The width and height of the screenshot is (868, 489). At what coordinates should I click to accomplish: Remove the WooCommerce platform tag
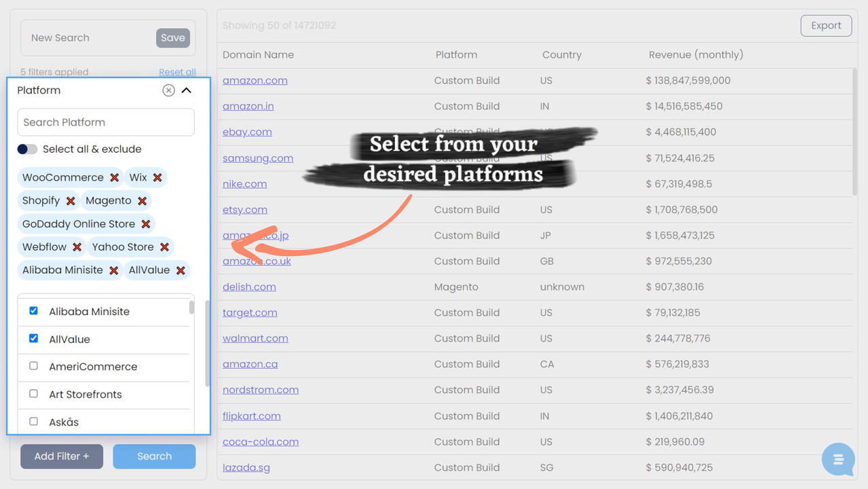115,178
